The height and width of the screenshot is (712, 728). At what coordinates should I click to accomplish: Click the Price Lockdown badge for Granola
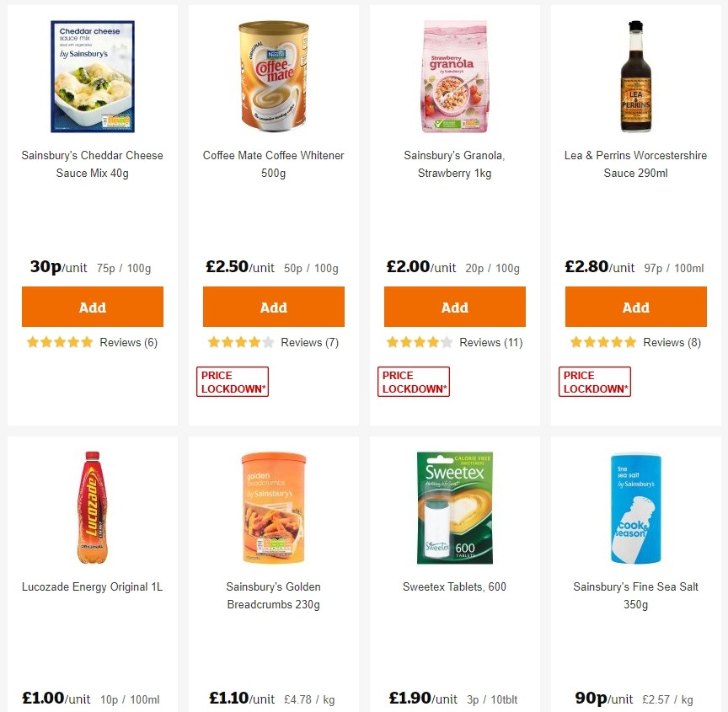click(413, 381)
